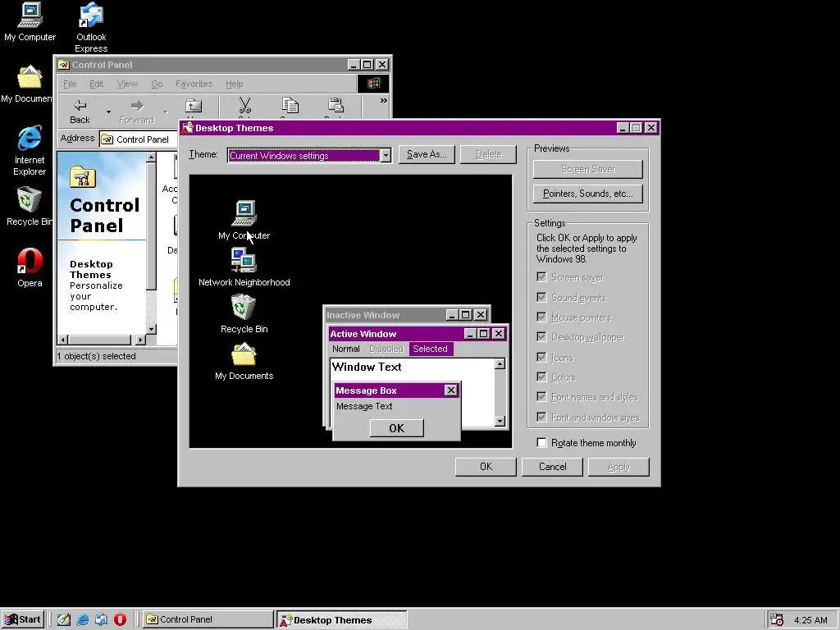Open View menu in Control Panel
The image size is (840, 630).
pyautogui.click(x=127, y=84)
